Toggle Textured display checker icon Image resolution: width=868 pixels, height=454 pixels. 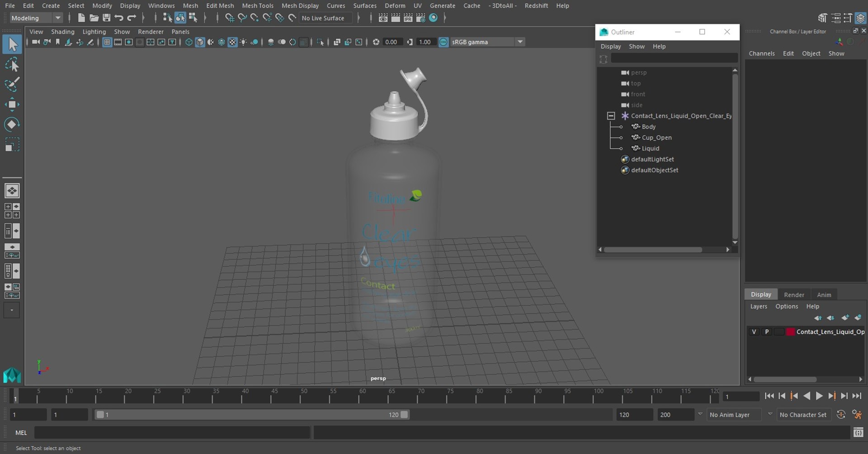pos(232,42)
